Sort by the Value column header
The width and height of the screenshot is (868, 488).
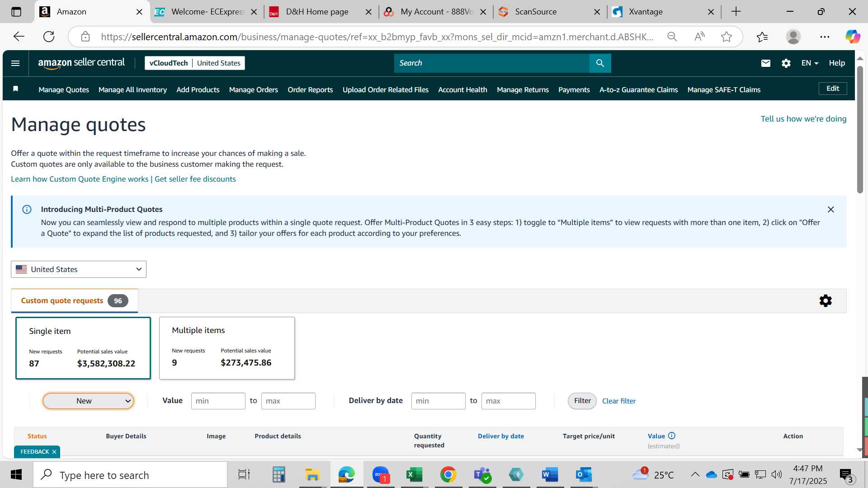656,436
